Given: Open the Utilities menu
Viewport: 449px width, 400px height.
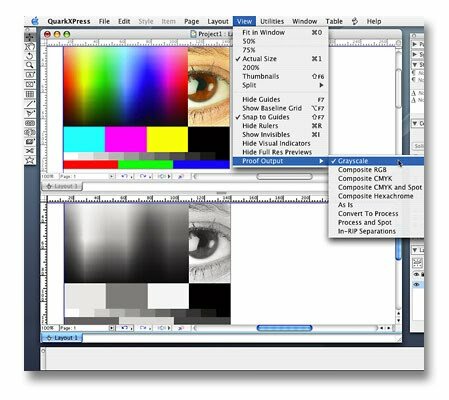Looking at the screenshot, I should [272, 21].
